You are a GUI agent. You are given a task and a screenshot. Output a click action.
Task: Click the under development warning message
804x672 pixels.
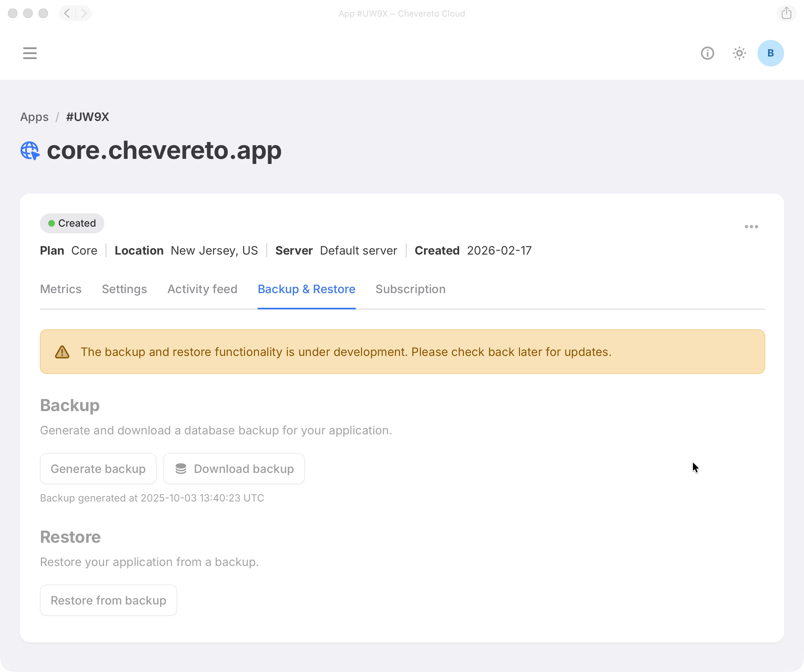point(346,352)
